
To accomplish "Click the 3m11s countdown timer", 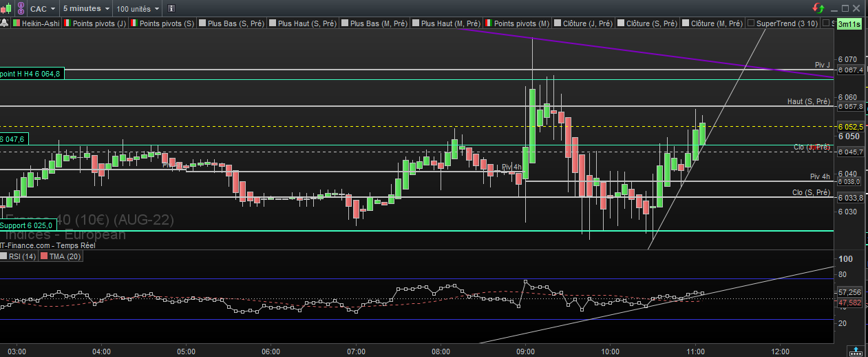I will (849, 23).
